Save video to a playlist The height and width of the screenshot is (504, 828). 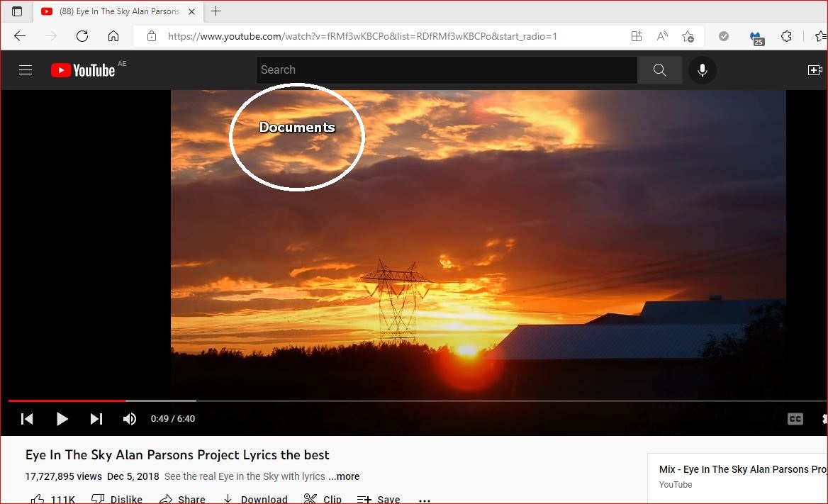coord(378,499)
